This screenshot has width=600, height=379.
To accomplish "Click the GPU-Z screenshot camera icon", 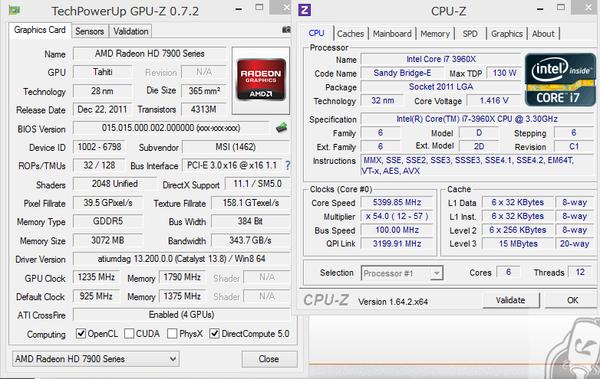I will pyautogui.click(x=286, y=29).
